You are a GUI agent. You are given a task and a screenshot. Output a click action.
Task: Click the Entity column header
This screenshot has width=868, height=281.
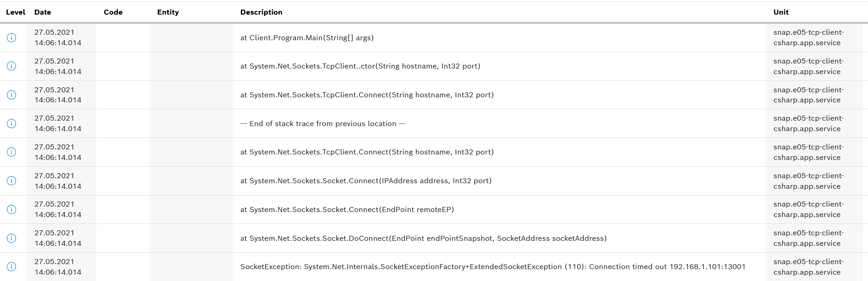pos(168,12)
